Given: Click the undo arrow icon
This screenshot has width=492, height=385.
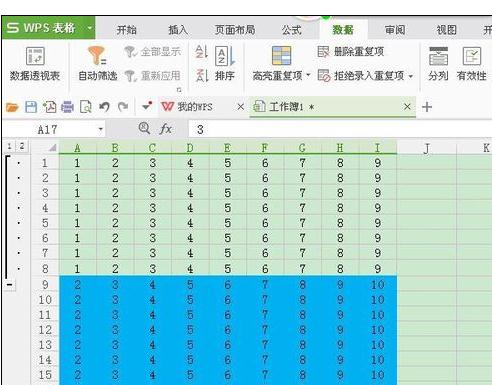Looking at the screenshot, I should [x=104, y=107].
